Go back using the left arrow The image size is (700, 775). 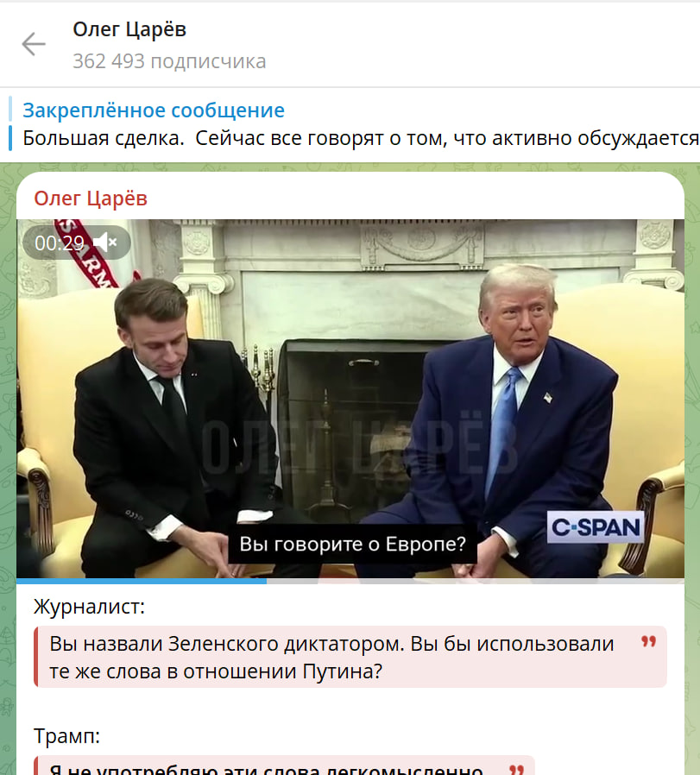click(34, 44)
